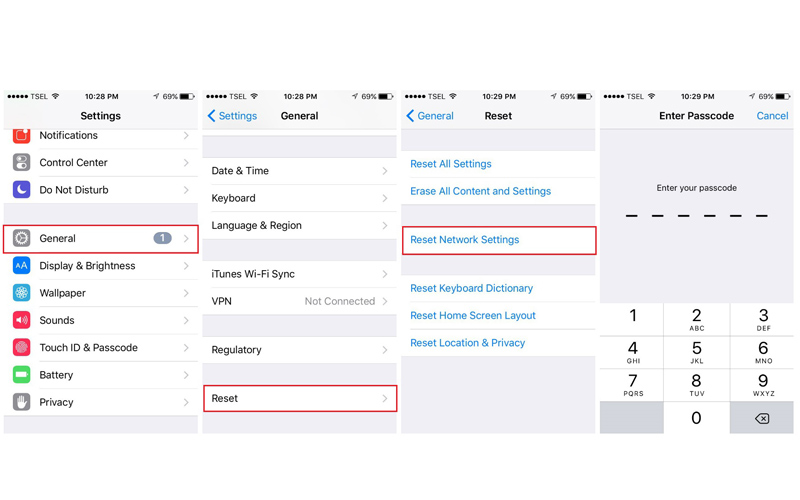Open VPN Not Connected row chevron

[385, 301]
